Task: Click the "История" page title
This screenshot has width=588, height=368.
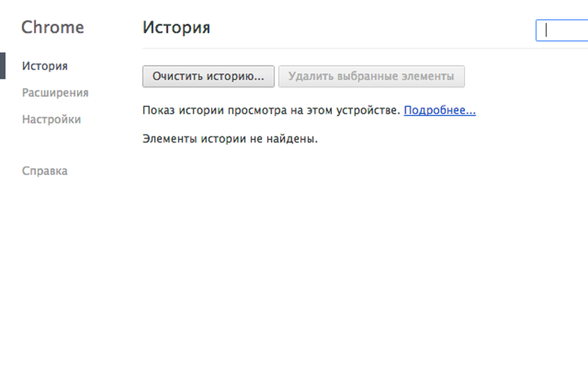Action: (176, 27)
